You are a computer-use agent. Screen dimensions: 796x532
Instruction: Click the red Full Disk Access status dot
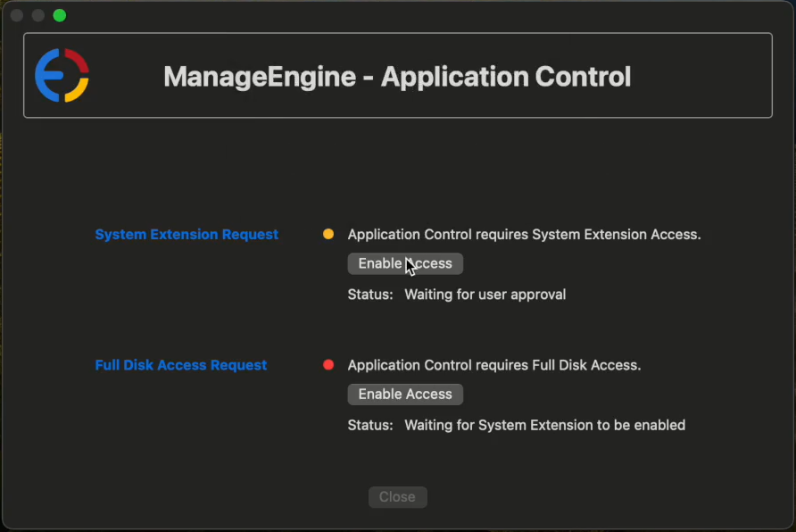click(328, 365)
